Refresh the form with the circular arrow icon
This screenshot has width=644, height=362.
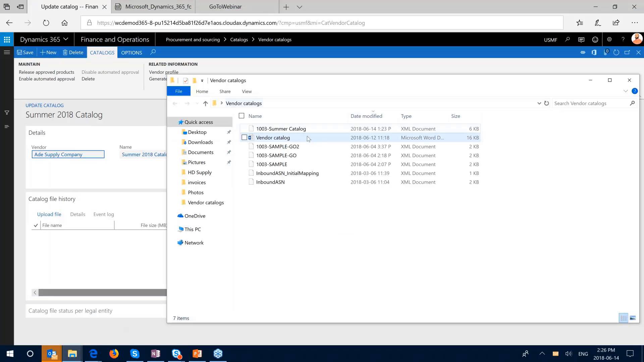616,52
